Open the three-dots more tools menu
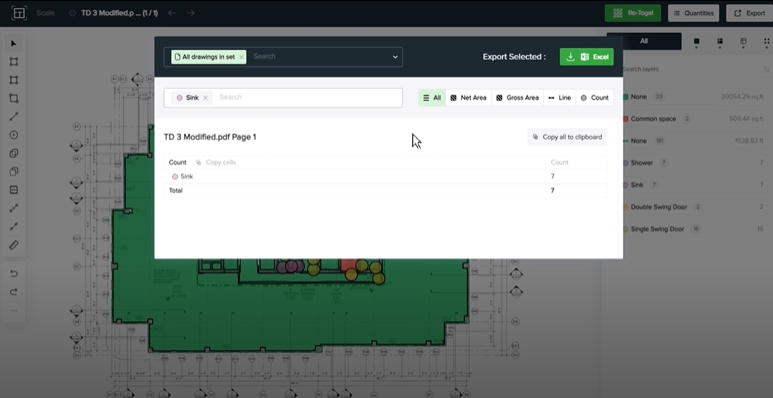The width and height of the screenshot is (773, 398). tap(14, 311)
